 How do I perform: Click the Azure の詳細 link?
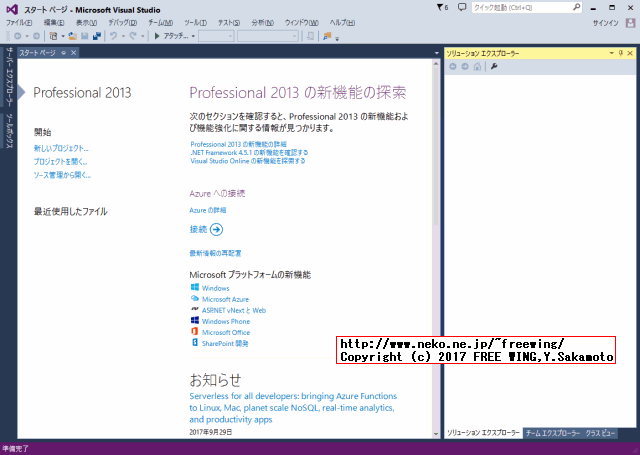[x=208, y=210]
